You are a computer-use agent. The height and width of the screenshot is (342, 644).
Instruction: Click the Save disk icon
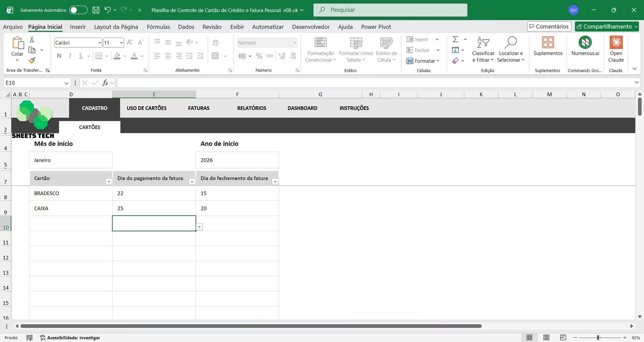coord(96,10)
